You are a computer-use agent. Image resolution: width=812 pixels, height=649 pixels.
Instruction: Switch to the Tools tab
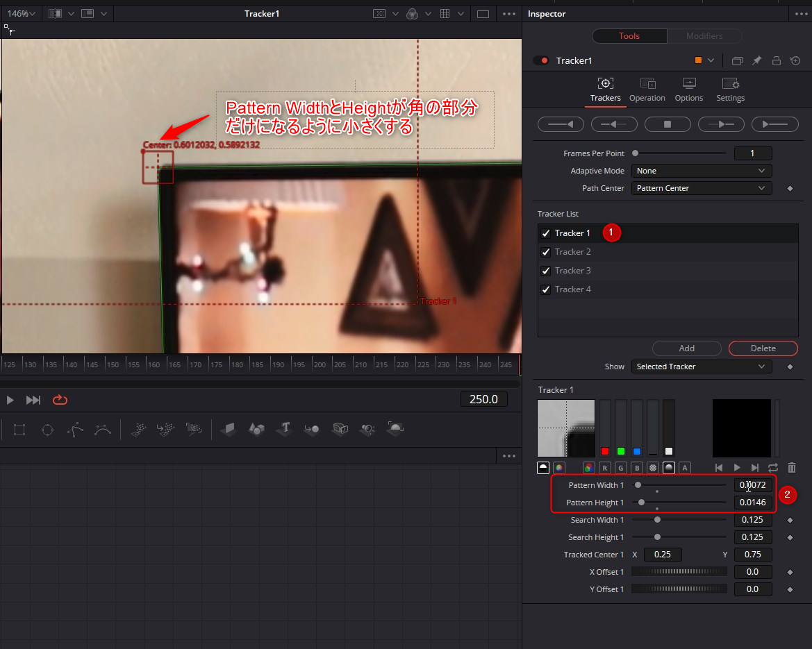(629, 35)
